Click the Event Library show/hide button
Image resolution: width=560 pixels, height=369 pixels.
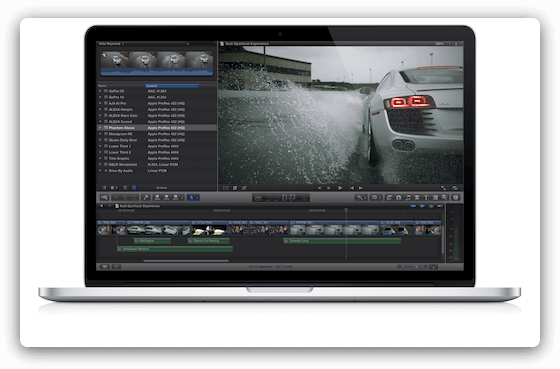104,188
